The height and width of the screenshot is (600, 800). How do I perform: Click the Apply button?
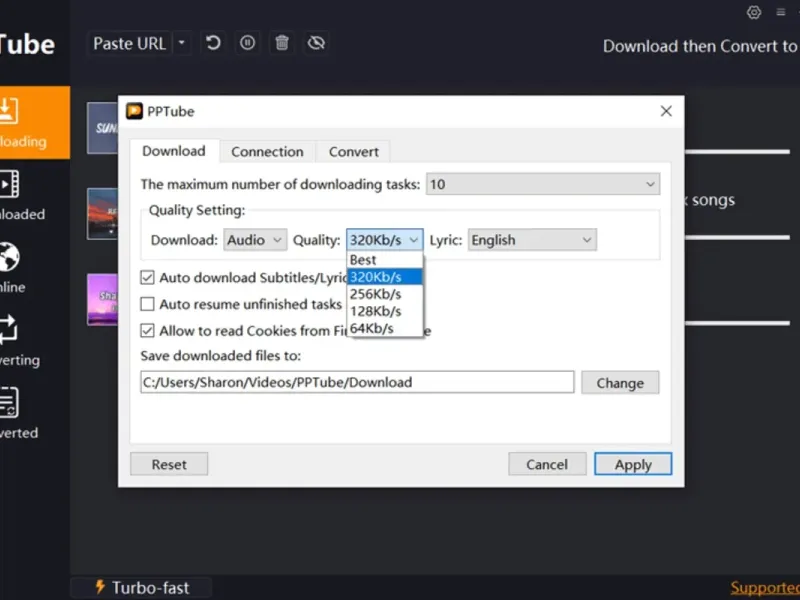pos(633,464)
